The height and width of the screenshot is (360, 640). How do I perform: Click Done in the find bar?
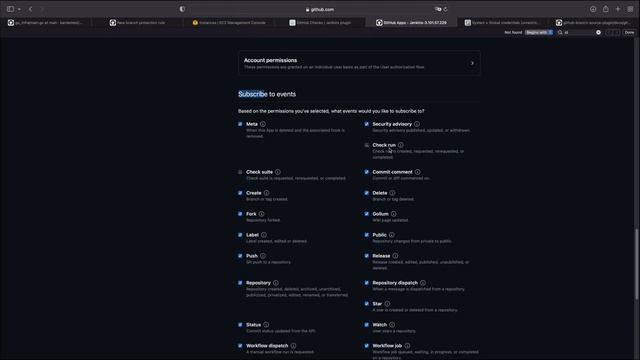(629, 32)
